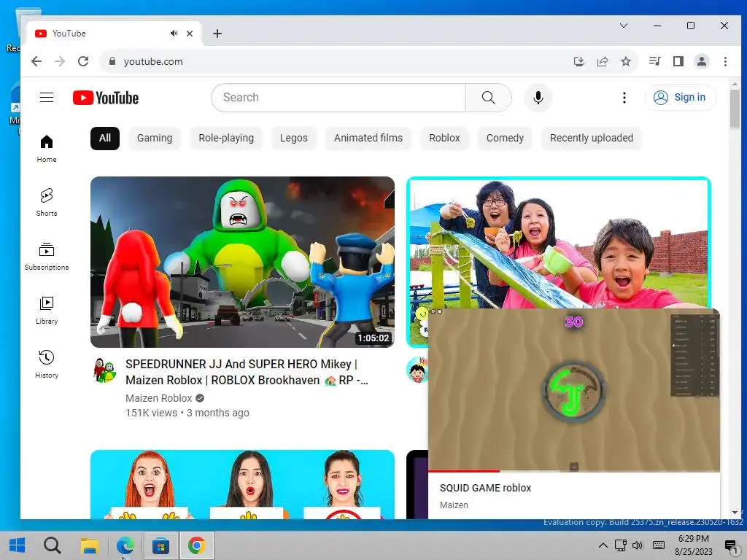Open Library in sidebar
Image resolution: width=747 pixels, height=560 pixels.
[x=47, y=311]
